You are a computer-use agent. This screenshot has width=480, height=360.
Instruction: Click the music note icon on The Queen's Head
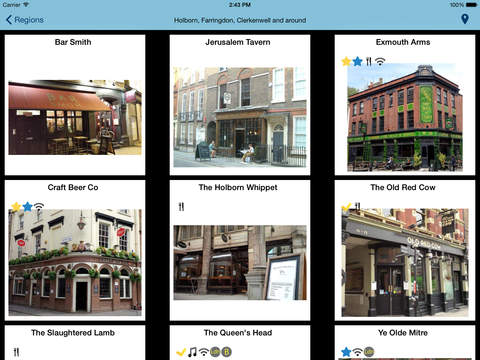192,352
